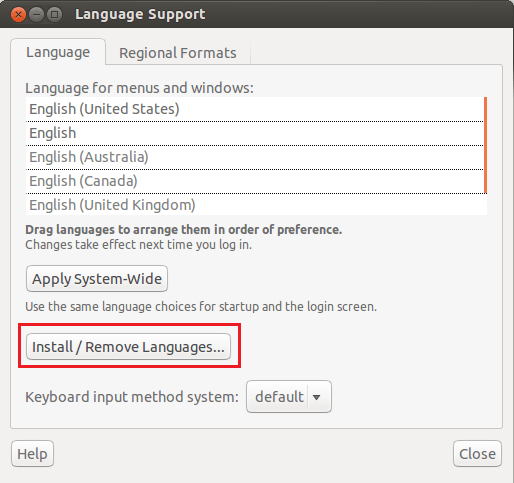
Task: Open Install / Remove Languages dialog
Action: point(128,347)
